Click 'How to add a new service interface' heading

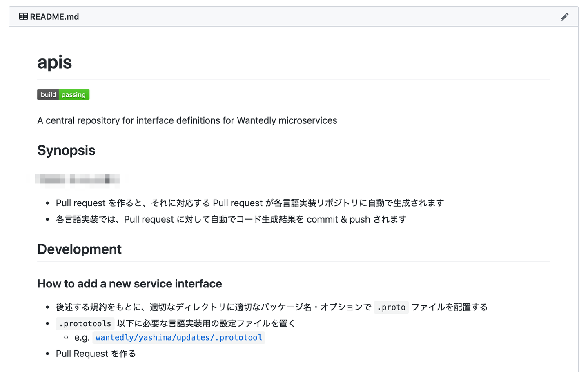(x=129, y=284)
